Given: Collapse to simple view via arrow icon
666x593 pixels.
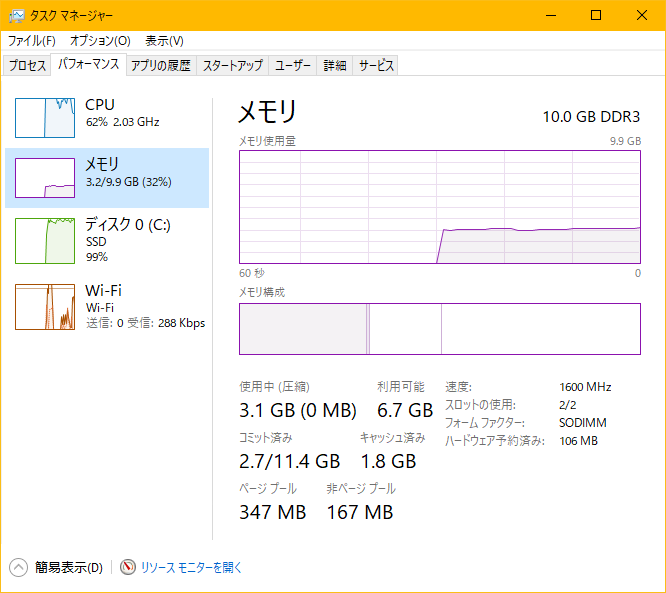Looking at the screenshot, I should click(x=18, y=568).
